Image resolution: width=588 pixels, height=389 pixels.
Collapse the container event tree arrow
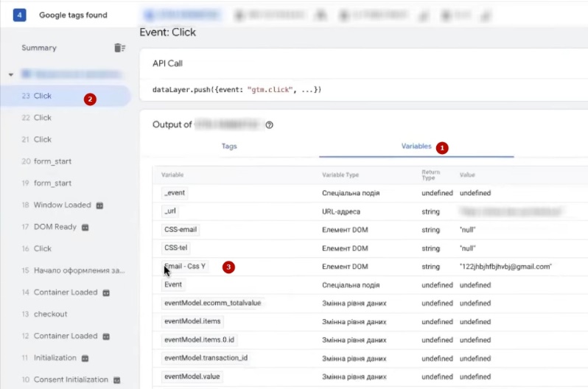click(11, 75)
